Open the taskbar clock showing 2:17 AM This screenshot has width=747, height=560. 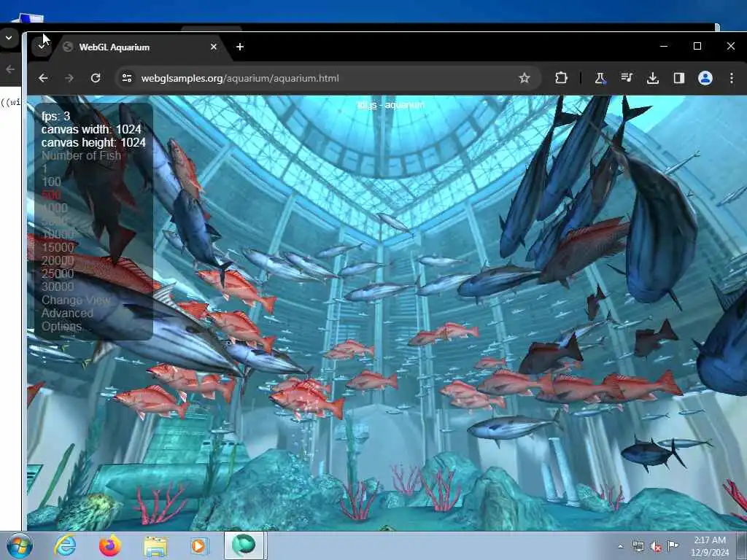[711, 546]
